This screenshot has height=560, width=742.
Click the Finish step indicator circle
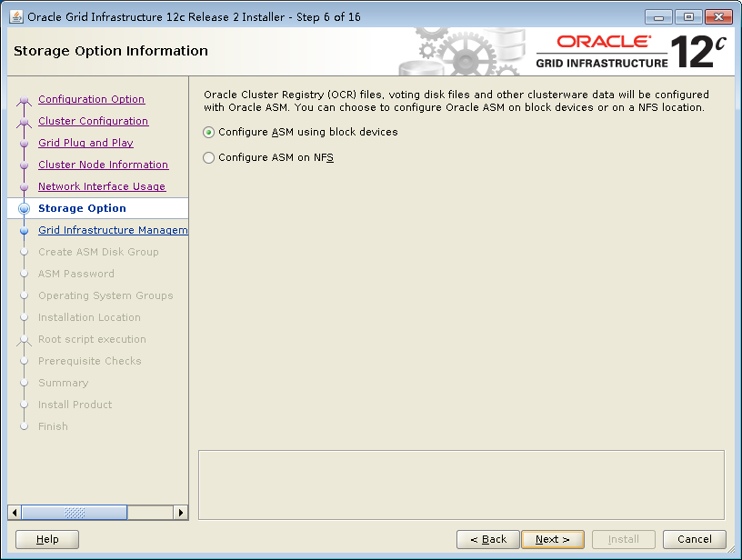[x=25, y=426]
